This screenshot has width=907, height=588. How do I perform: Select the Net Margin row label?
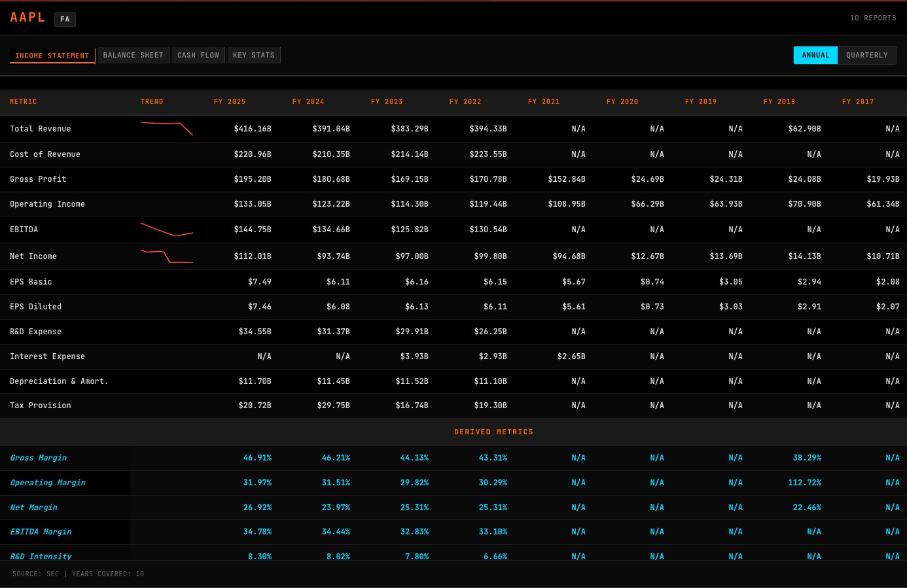[33, 508]
